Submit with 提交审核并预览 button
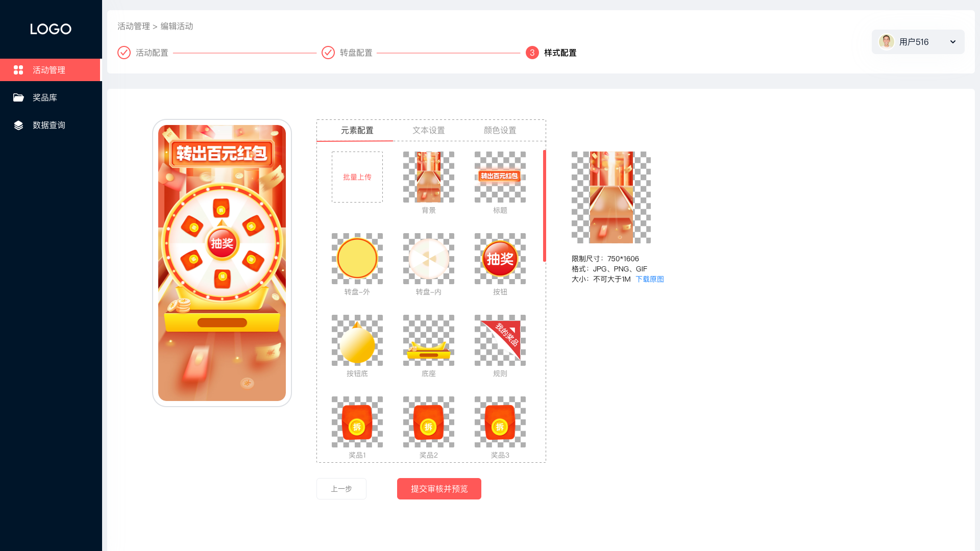Viewport: 980px width, 551px height. [x=439, y=489]
